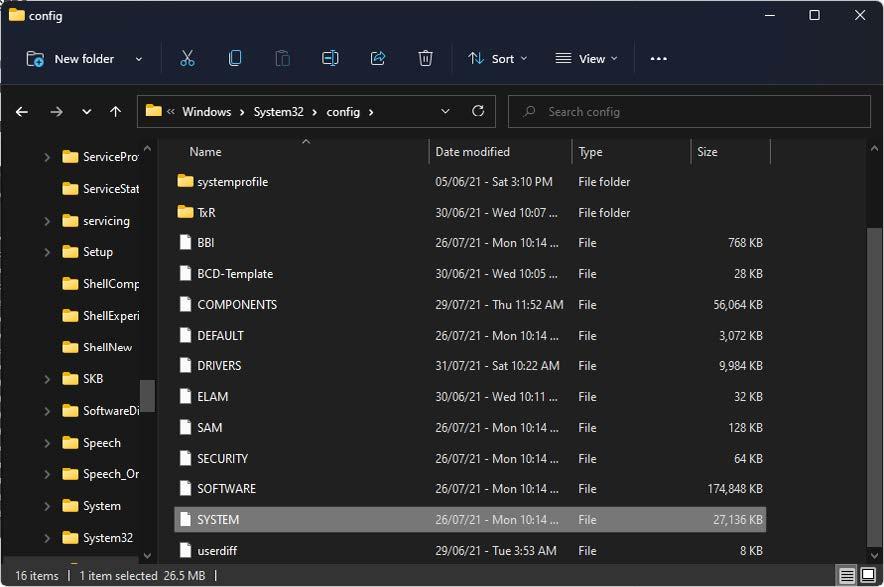Click the Paste clipboard icon

(282, 59)
